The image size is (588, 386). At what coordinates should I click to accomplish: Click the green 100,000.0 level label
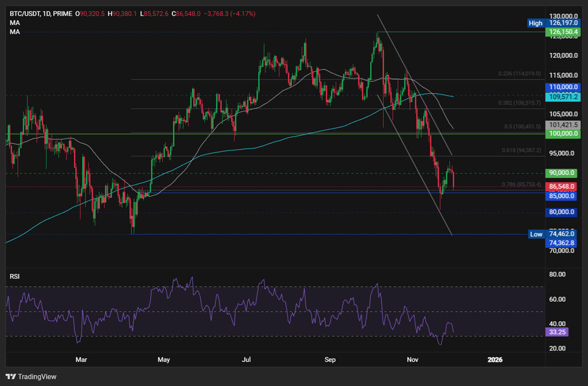click(562, 132)
